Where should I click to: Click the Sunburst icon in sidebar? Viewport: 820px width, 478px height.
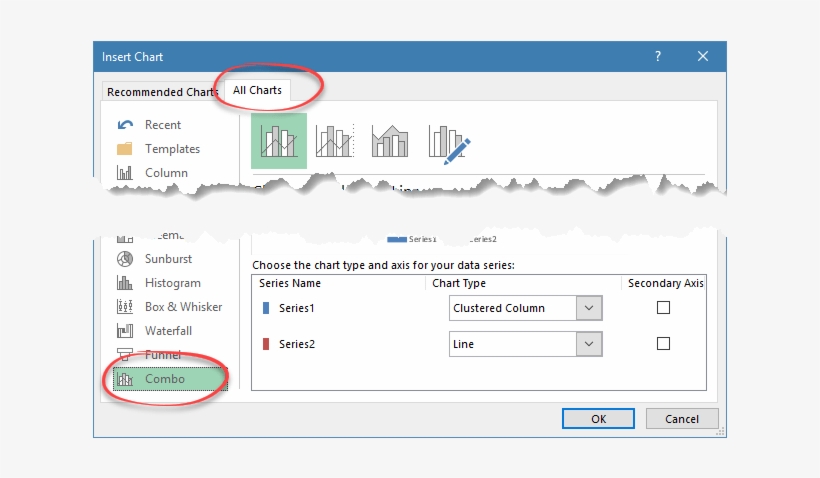click(124, 258)
